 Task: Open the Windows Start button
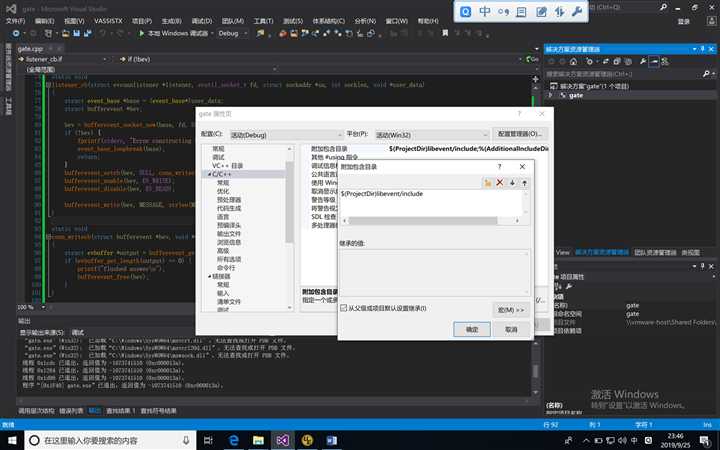click(x=12, y=440)
